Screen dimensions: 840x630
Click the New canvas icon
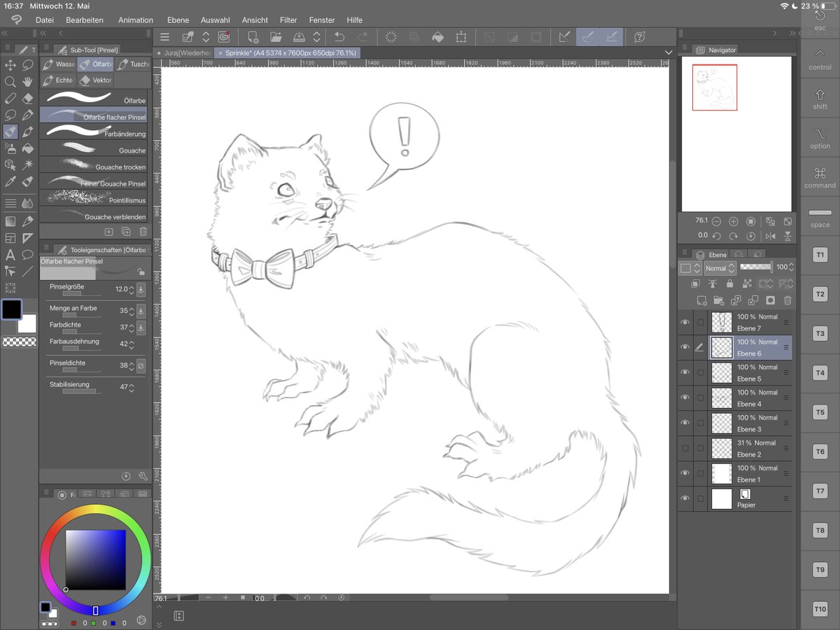tap(253, 37)
